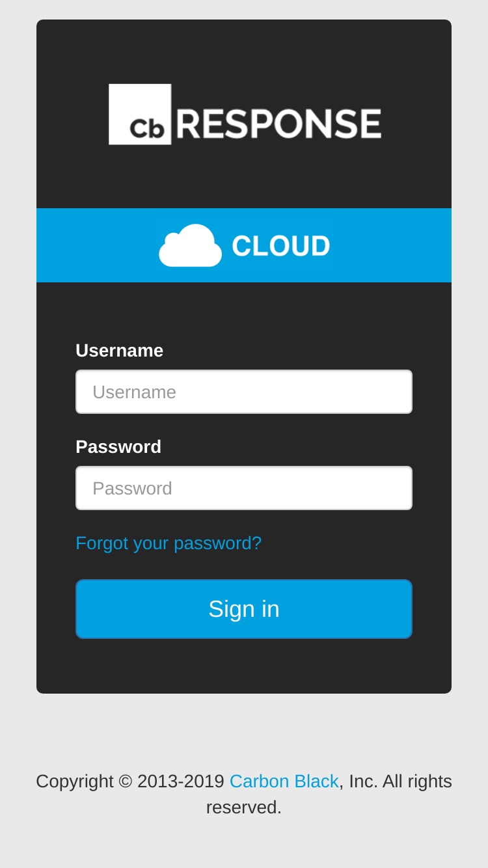Click the word password? in the forgot link
The image size is (488, 868).
click(217, 543)
